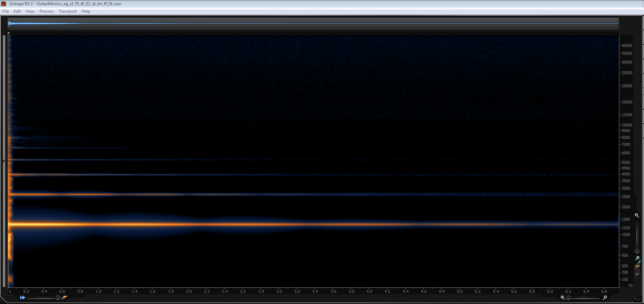
Task: Click the horizontal time zoom-out magnifier
Action: tap(563, 298)
